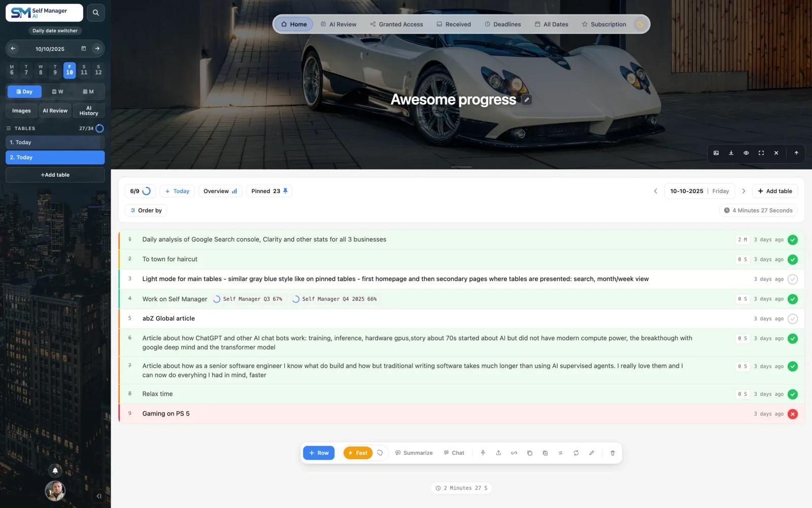Go to next date after Friday
Image resolution: width=812 pixels, height=508 pixels.
tap(743, 191)
